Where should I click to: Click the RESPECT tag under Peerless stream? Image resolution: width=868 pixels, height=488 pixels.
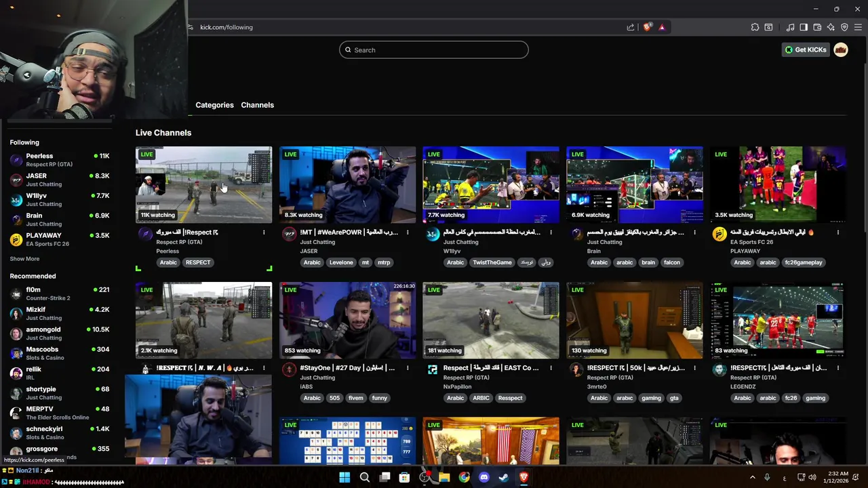click(x=198, y=262)
